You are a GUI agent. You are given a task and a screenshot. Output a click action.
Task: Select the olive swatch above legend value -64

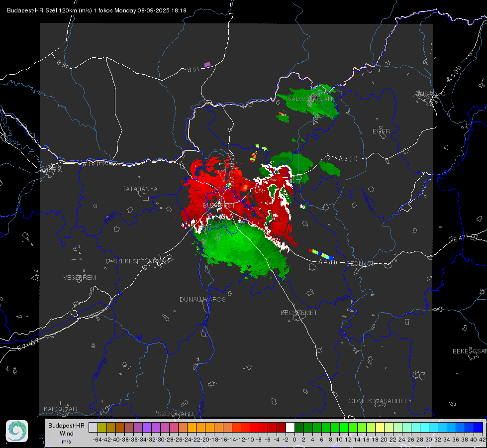pyautogui.click(x=102, y=427)
